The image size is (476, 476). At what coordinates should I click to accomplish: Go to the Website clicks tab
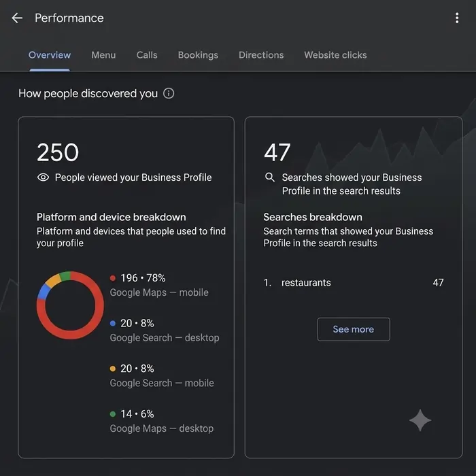pyautogui.click(x=335, y=55)
